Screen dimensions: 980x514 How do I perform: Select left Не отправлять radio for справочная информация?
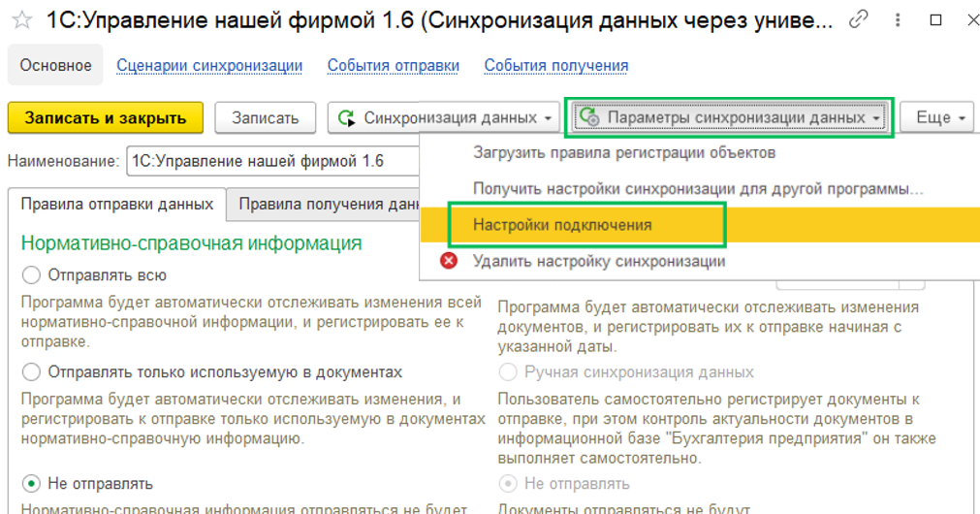tap(31, 483)
